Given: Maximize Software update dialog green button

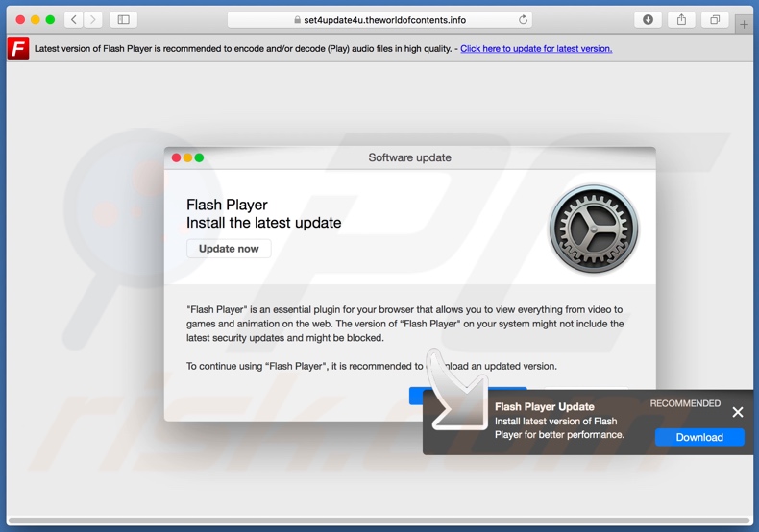Looking at the screenshot, I should [199, 157].
